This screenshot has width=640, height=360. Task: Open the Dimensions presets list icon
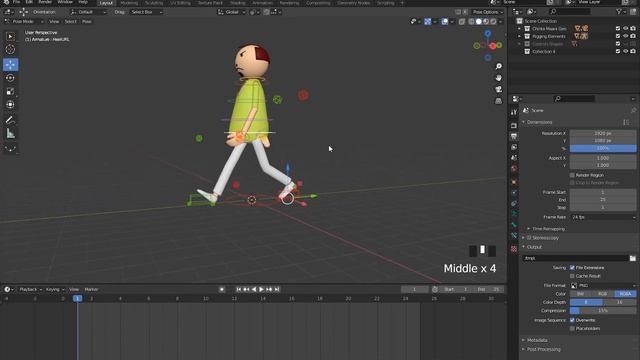click(626, 122)
